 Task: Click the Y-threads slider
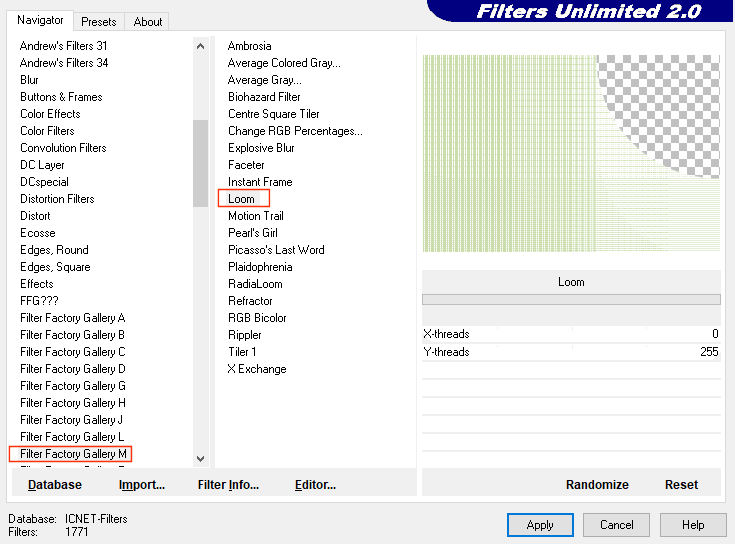click(571, 352)
